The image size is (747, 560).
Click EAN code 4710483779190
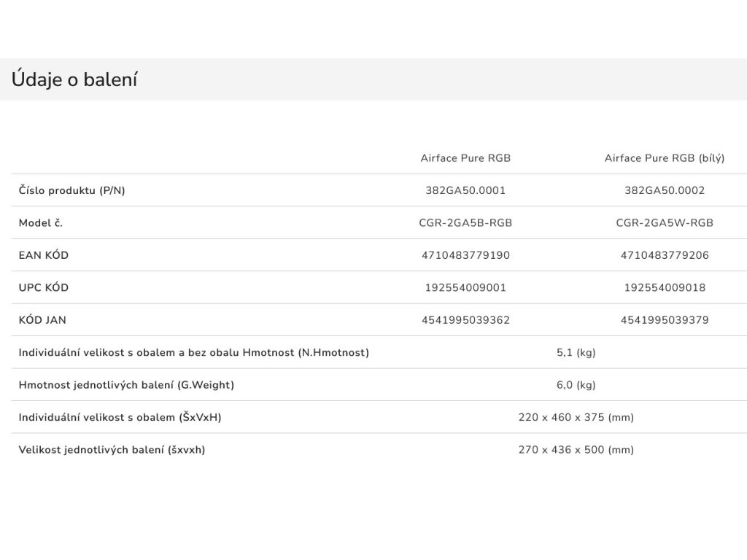tap(465, 255)
